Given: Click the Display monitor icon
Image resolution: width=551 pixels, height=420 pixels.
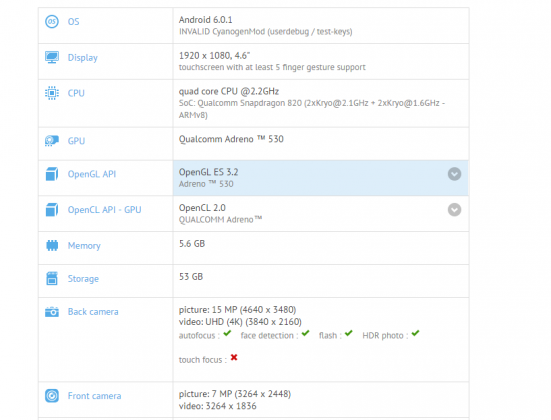Looking at the screenshot, I should (52, 57).
